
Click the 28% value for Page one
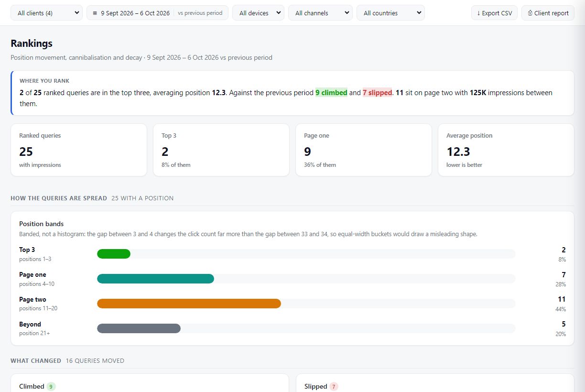coord(561,284)
